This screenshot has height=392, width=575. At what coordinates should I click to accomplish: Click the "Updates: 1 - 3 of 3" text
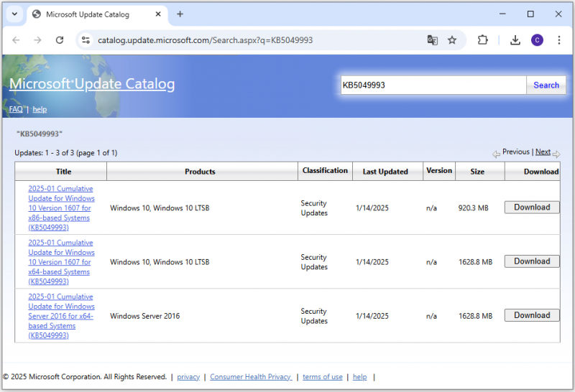(45, 153)
